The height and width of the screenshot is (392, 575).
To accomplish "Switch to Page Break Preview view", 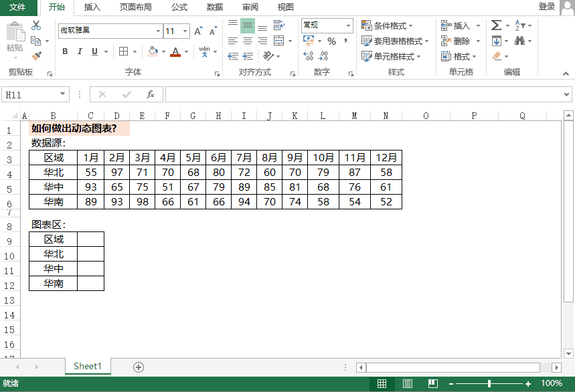I will tap(433, 383).
